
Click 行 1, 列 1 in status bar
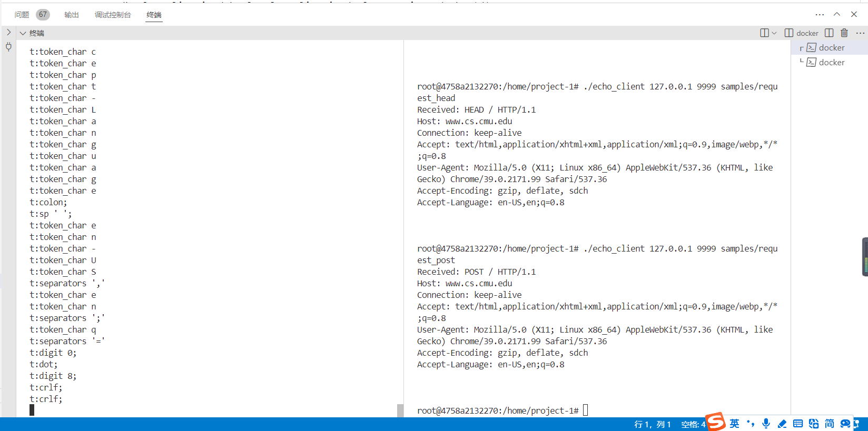pos(653,425)
